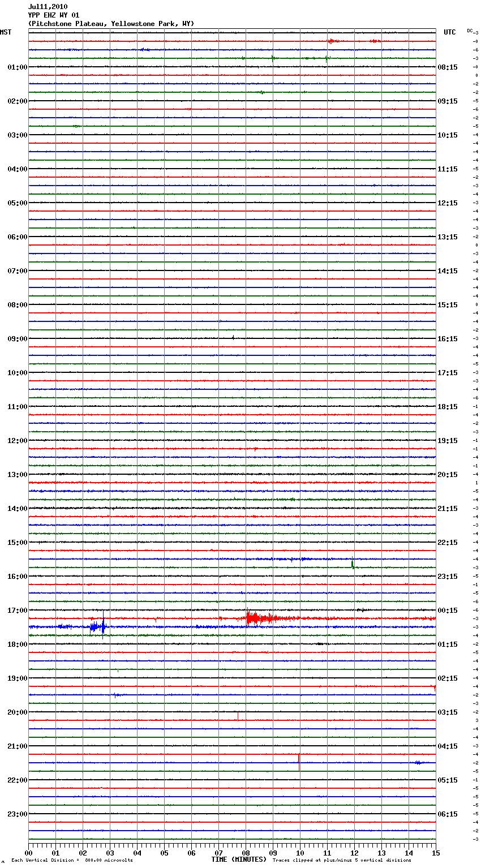The width and height of the screenshot is (481, 868).
Task: Click the 16:15 UTC time label
Action: [448, 339]
